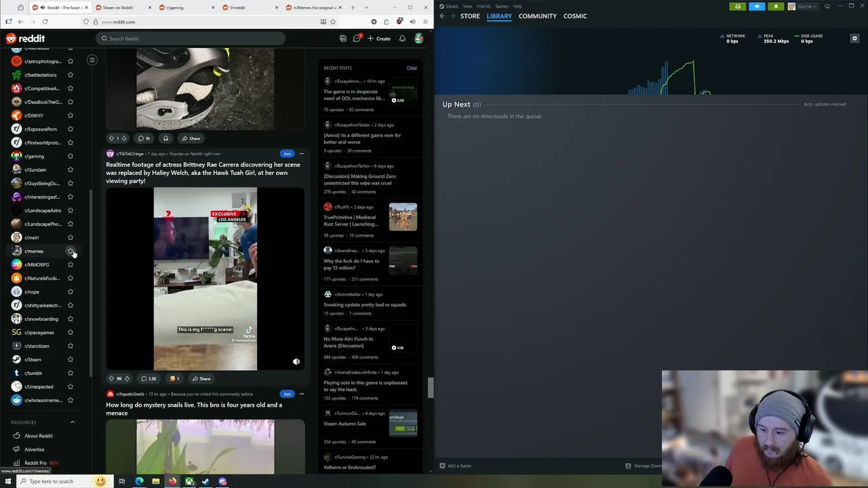Viewport: 868px width, 488px height.
Task: Open Steam COMMUNITY tab
Action: click(538, 16)
